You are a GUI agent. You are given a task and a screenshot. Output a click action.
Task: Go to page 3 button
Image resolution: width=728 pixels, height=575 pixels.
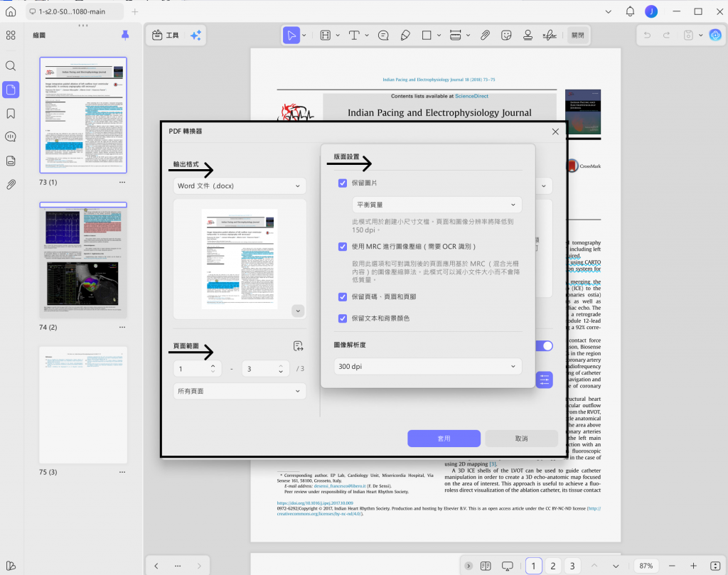tap(572, 566)
